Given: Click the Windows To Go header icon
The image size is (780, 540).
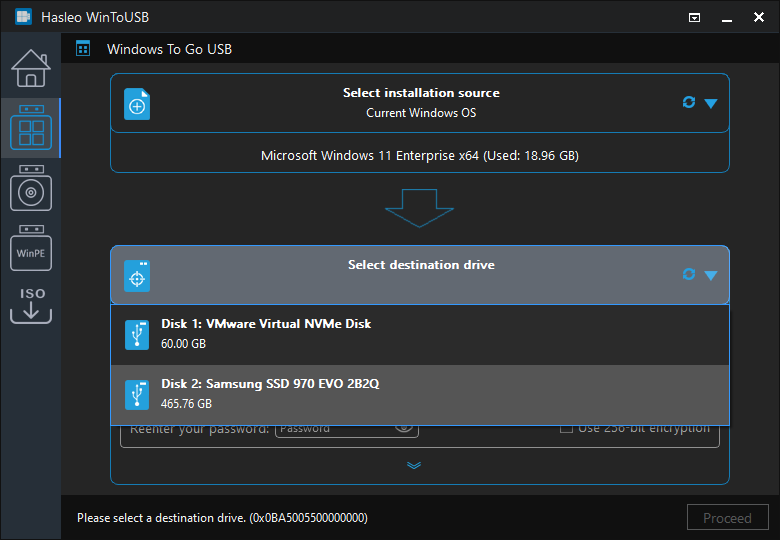Looking at the screenshot, I should (x=83, y=49).
